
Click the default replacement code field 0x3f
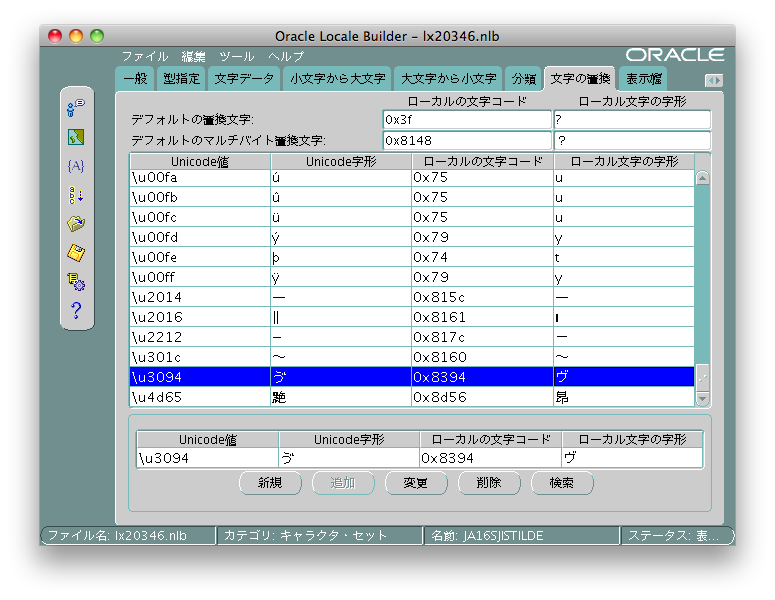click(467, 120)
